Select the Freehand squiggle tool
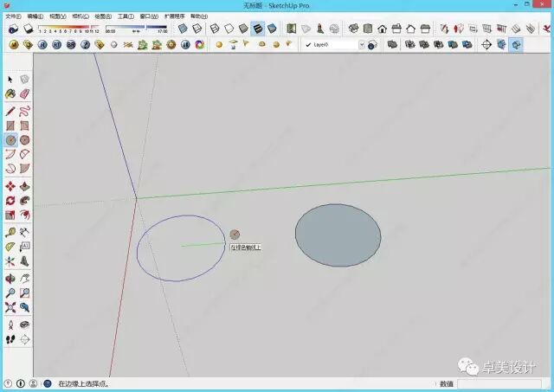Viewport: 554px width, 392px height. point(25,112)
